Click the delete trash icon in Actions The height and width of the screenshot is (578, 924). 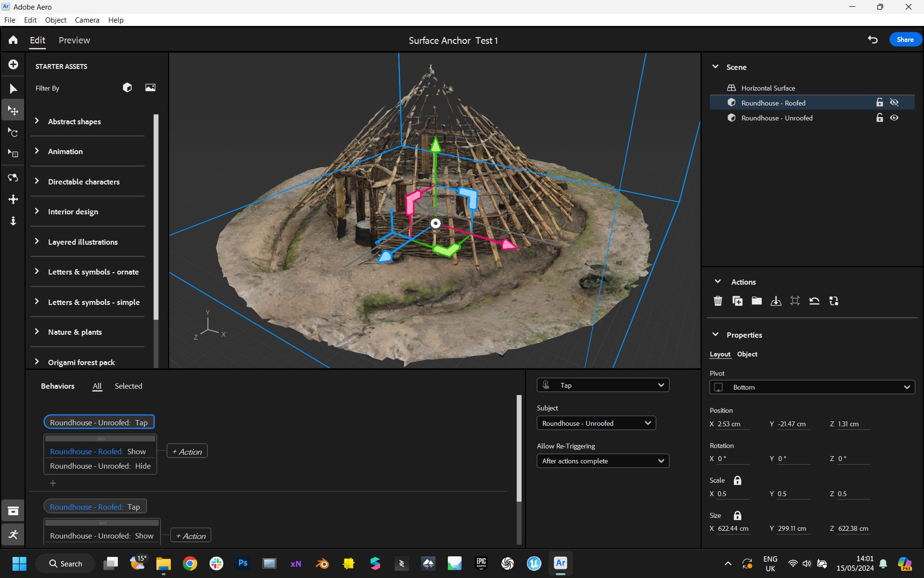click(x=718, y=301)
